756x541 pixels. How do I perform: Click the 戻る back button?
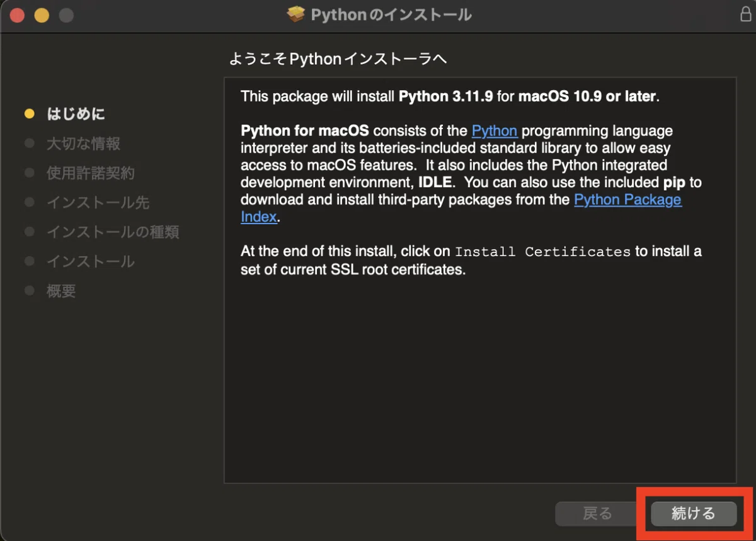coord(597,514)
